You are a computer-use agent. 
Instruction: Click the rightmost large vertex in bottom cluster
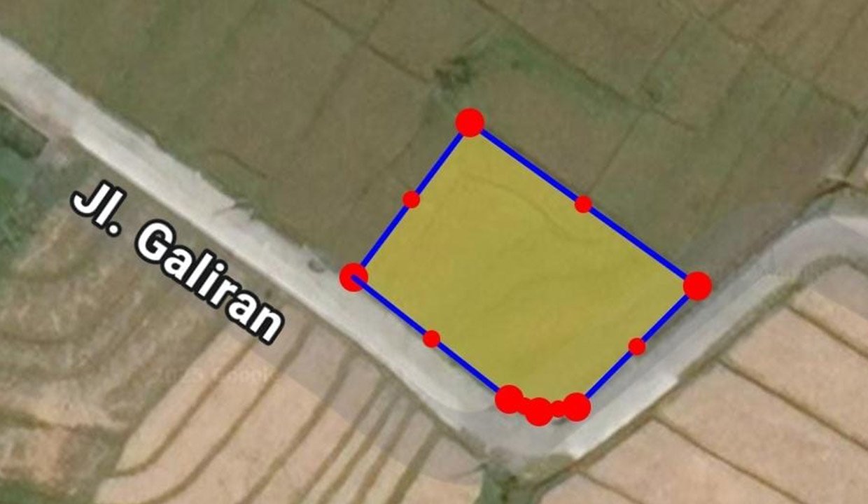click(577, 407)
